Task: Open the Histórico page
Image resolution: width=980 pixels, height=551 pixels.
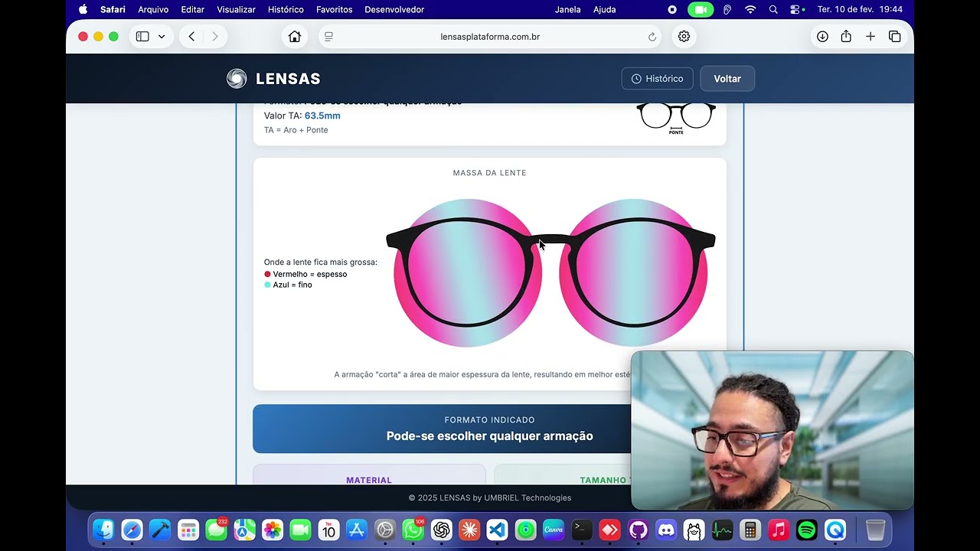Action: click(x=657, y=79)
